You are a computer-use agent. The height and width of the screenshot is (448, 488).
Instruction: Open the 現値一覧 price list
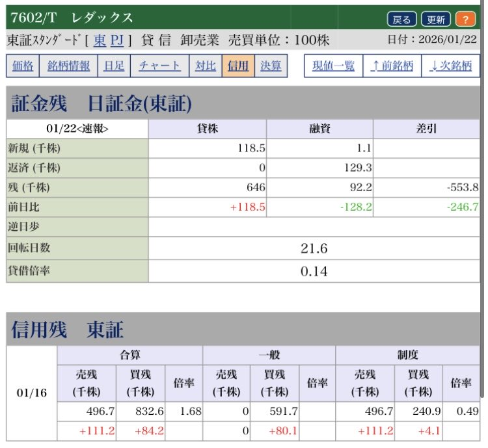coord(332,66)
